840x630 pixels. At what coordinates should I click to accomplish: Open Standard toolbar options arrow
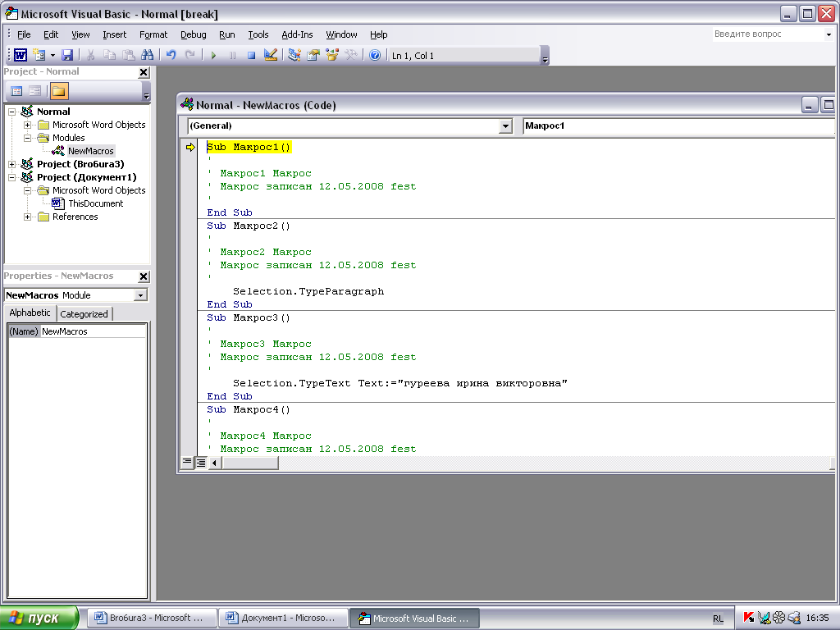pyautogui.click(x=545, y=56)
